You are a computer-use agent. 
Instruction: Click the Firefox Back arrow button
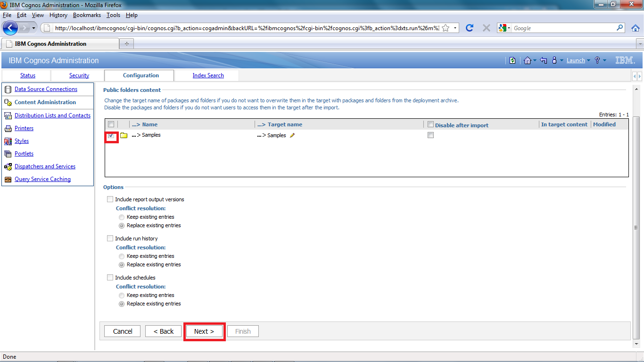(10, 28)
